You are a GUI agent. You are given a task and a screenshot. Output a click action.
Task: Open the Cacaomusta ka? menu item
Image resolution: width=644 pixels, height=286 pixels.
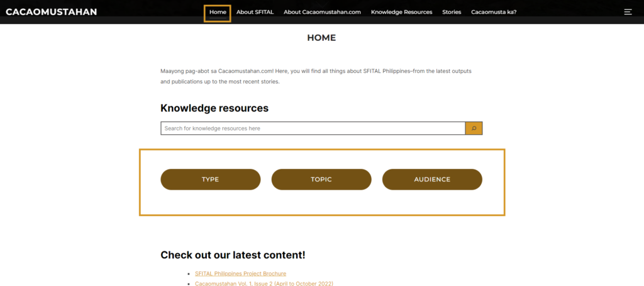(494, 13)
